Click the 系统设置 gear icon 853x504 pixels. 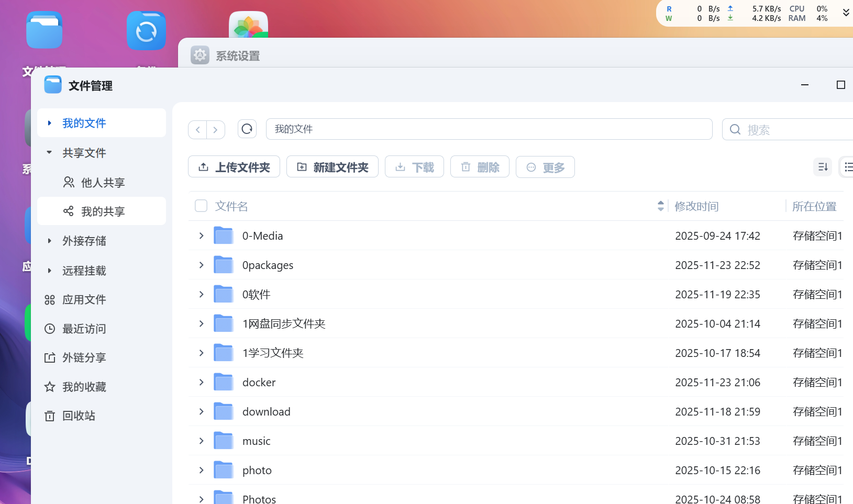click(x=200, y=54)
